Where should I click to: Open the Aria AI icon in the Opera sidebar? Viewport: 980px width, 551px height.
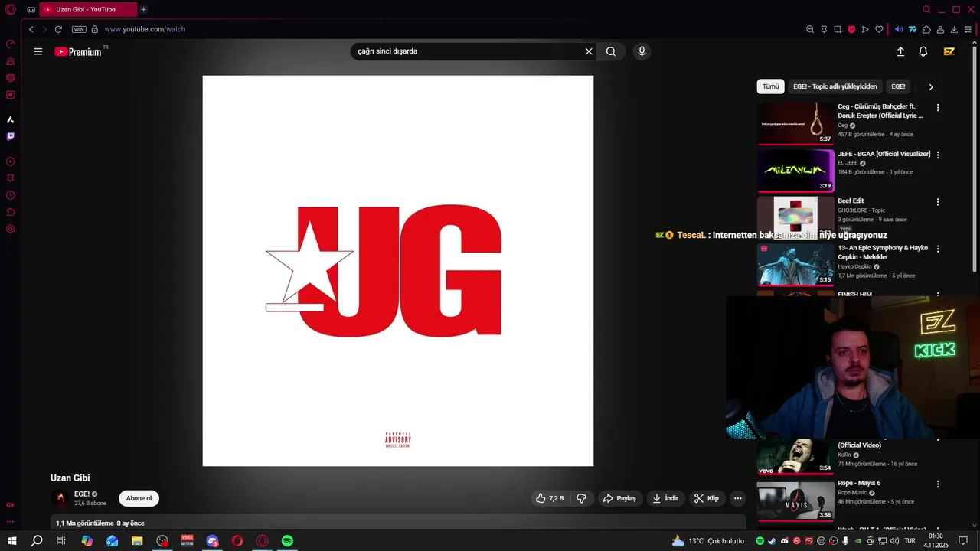(10, 119)
